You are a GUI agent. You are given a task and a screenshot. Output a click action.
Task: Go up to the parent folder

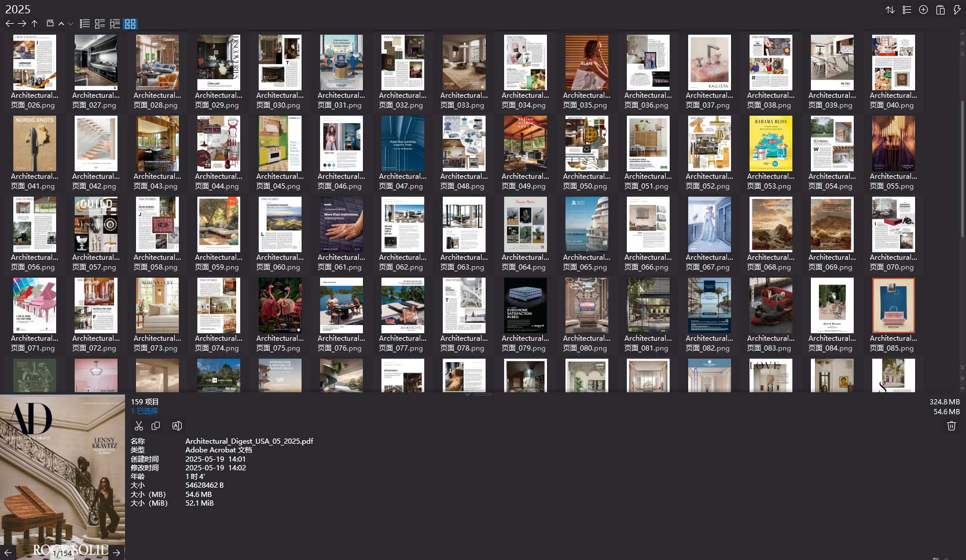pyautogui.click(x=35, y=24)
